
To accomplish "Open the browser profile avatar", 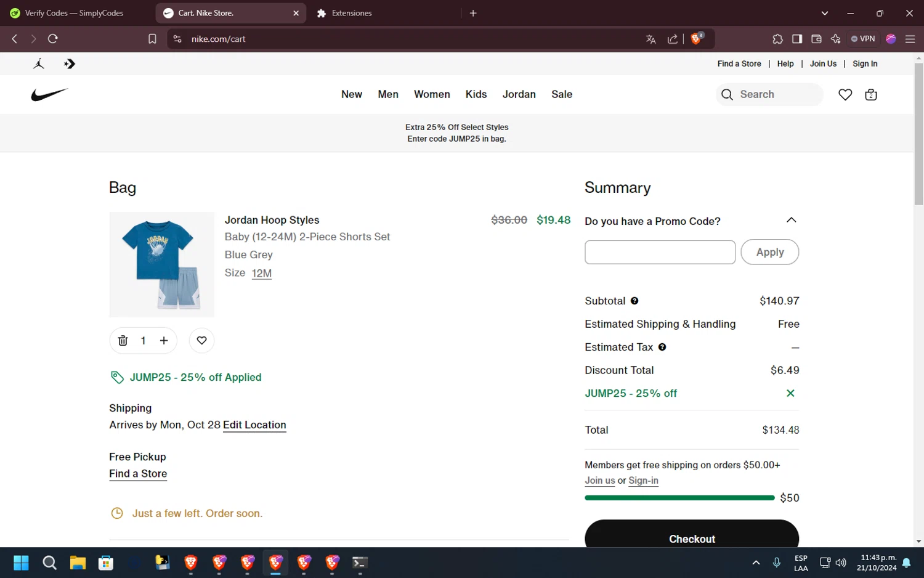I will pos(891,39).
